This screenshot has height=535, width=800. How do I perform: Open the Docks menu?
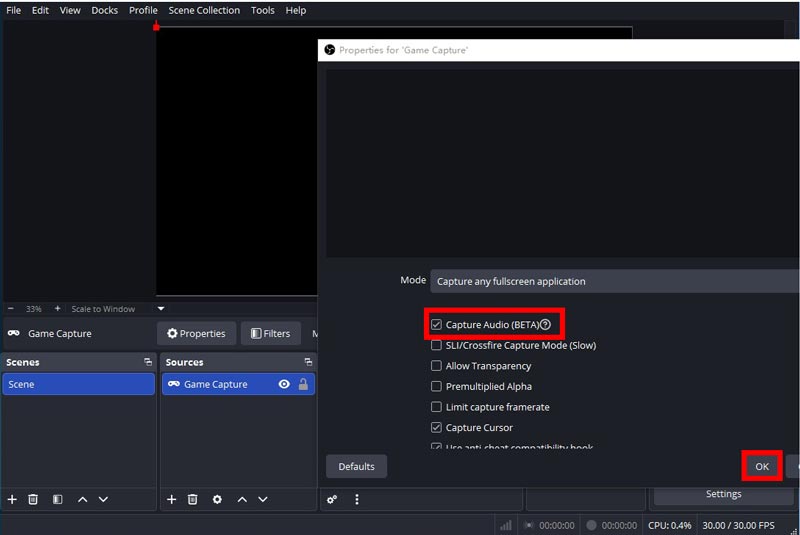tap(105, 10)
